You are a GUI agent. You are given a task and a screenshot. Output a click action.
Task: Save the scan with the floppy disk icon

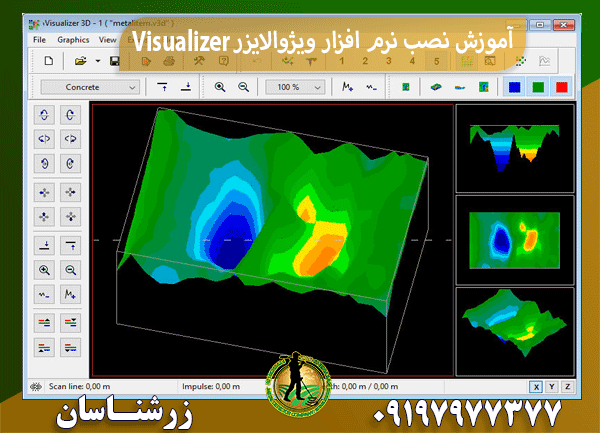[x=114, y=61]
